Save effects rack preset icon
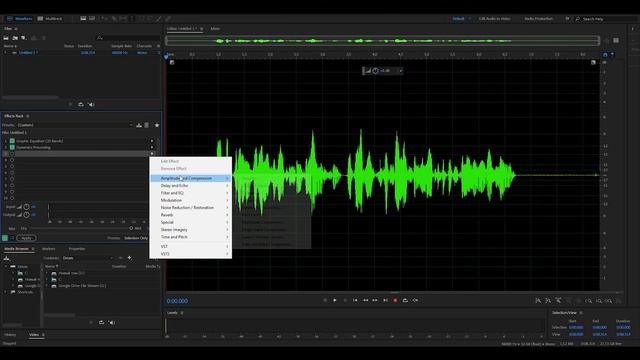Image resolution: width=640 pixels, height=360 pixels. pos(139,125)
